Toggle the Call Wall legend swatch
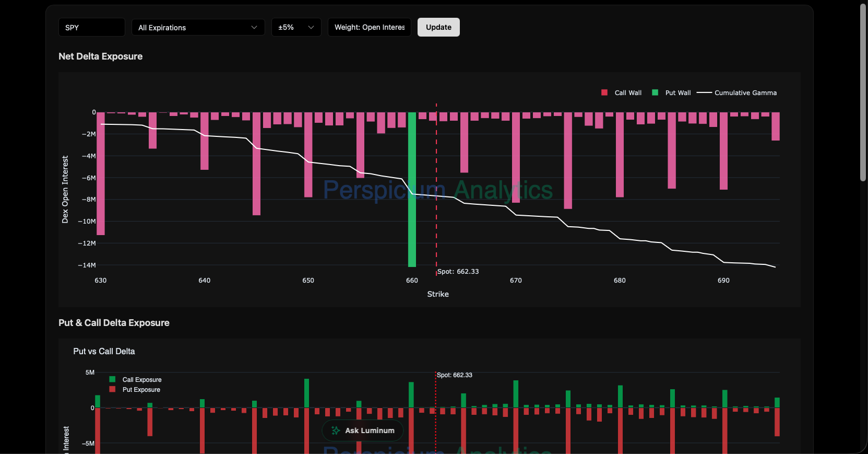 pos(604,92)
